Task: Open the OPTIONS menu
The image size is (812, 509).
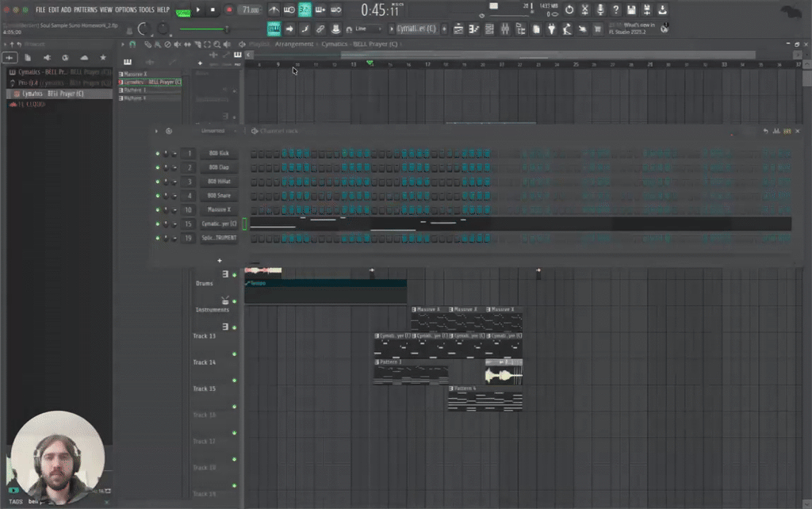Action: 126,10
